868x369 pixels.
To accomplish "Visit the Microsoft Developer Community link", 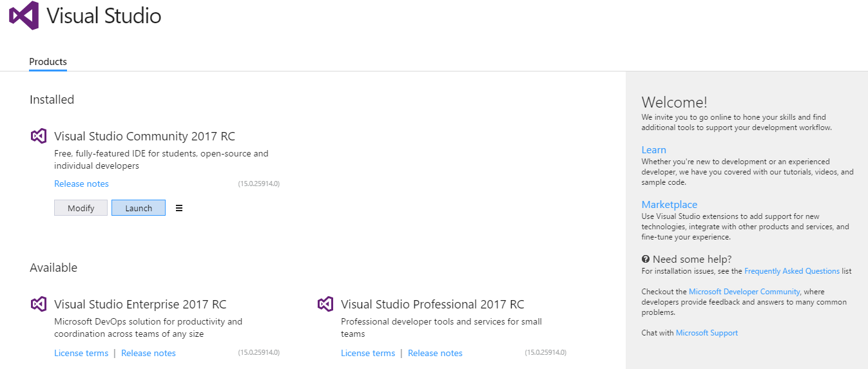I will (x=744, y=292).
